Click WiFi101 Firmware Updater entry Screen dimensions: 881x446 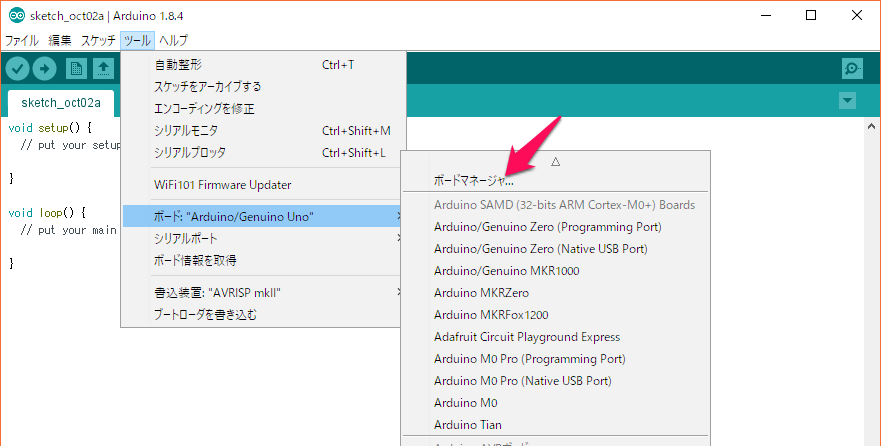coord(222,185)
